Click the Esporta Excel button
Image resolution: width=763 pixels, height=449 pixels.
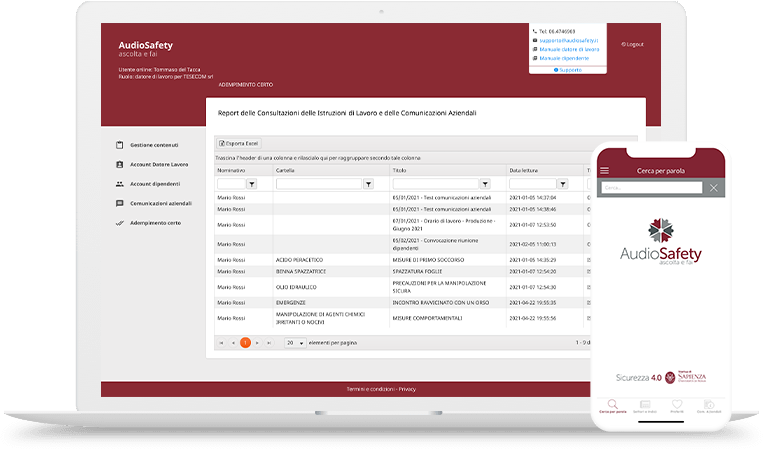238,144
